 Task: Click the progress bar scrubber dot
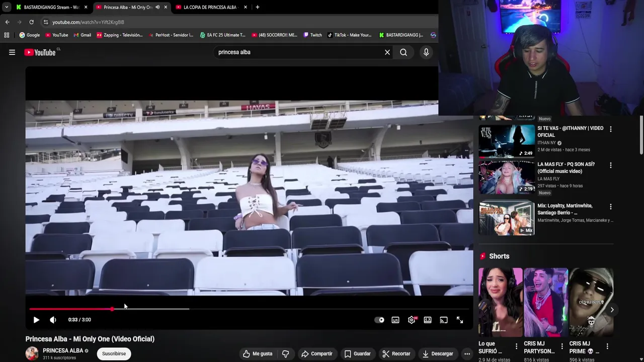click(x=112, y=309)
